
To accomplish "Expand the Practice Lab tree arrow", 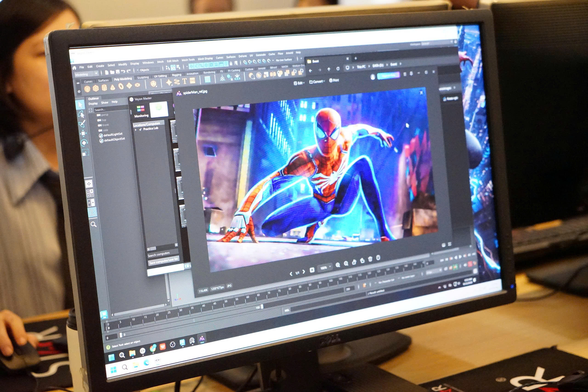I will (x=136, y=130).
